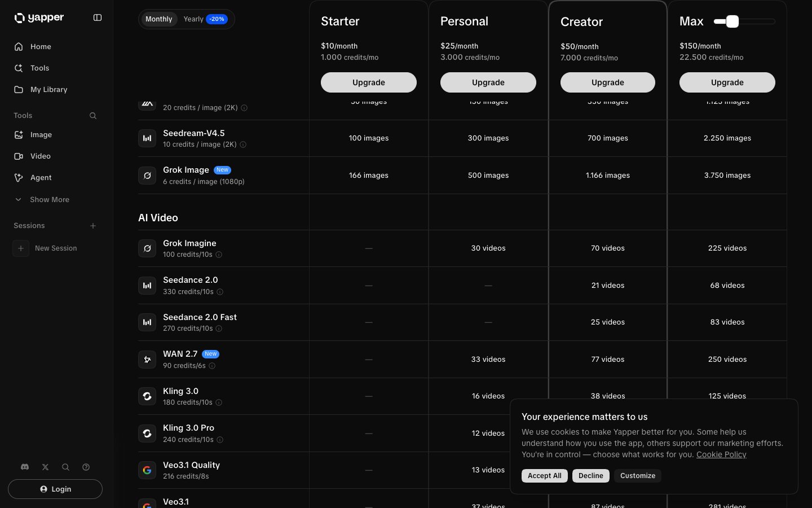Collapse the sidebar panel icon
Viewport: 812px width, 508px height.
[98, 17]
